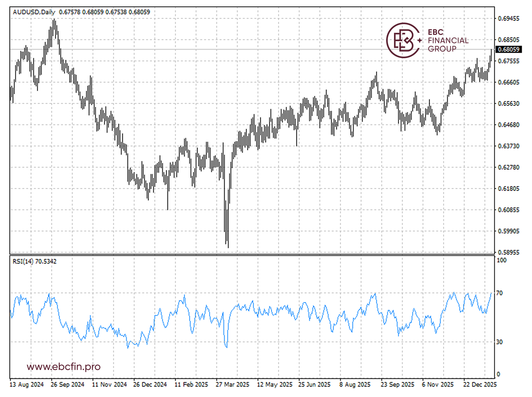Click the 22 Dec 2025 date label
Screen dimensions: 532x397
[x=480, y=384]
